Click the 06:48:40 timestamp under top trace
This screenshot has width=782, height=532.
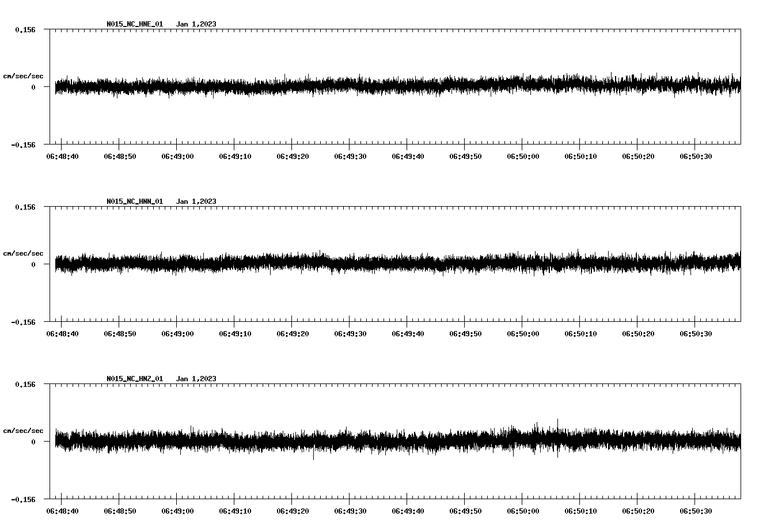coord(63,155)
